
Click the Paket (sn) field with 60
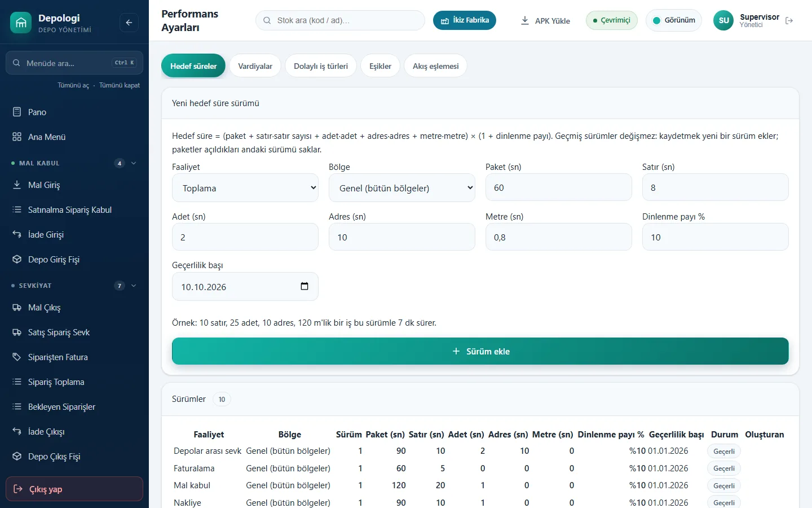[x=559, y=187]
